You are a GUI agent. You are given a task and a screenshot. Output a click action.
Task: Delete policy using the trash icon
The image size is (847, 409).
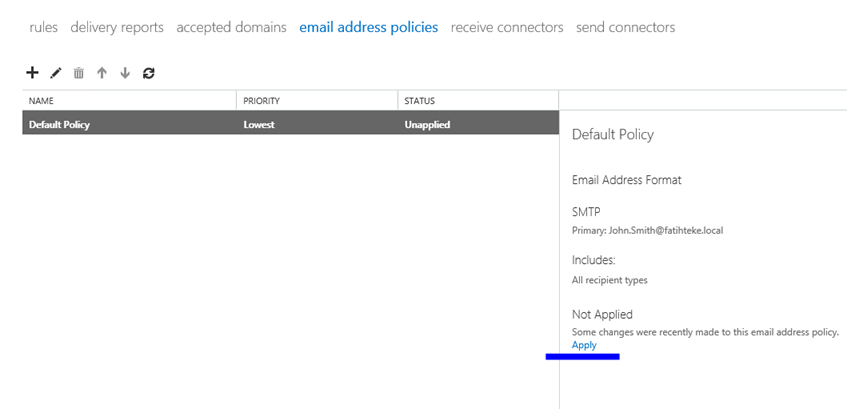[79, 73]
